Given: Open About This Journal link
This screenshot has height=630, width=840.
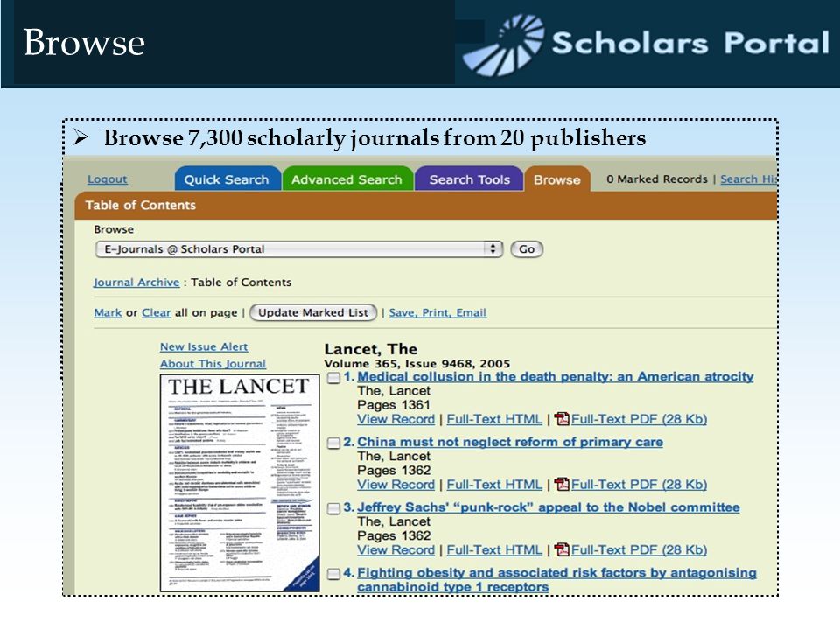Looking at the screenshot, I should [x=213, y=364].
